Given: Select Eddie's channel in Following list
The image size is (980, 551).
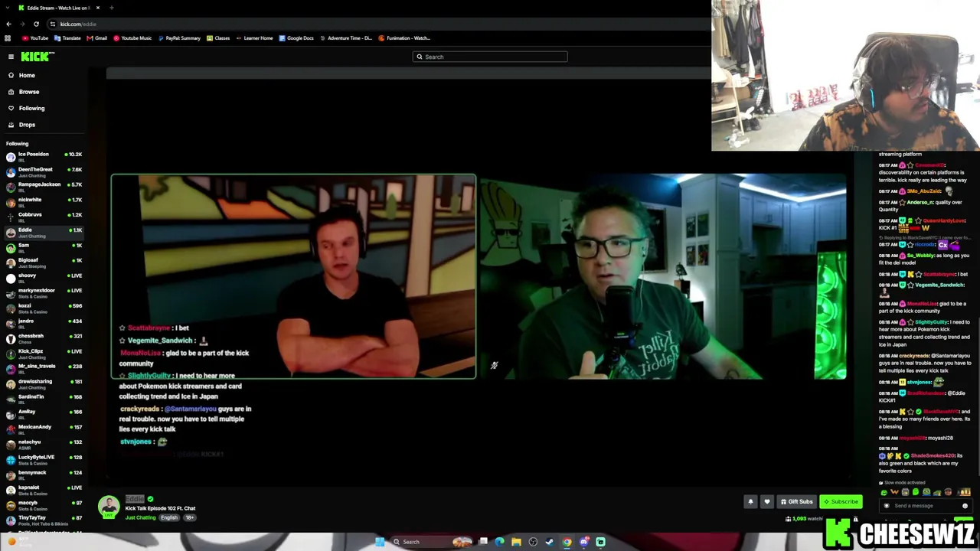Looking at the screenshot, I should 46,233.
